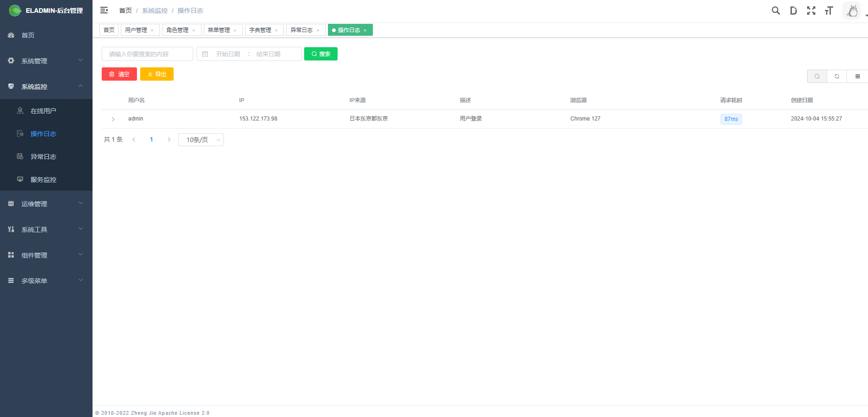Click the 系统管理 gear icon

[11, 60]
